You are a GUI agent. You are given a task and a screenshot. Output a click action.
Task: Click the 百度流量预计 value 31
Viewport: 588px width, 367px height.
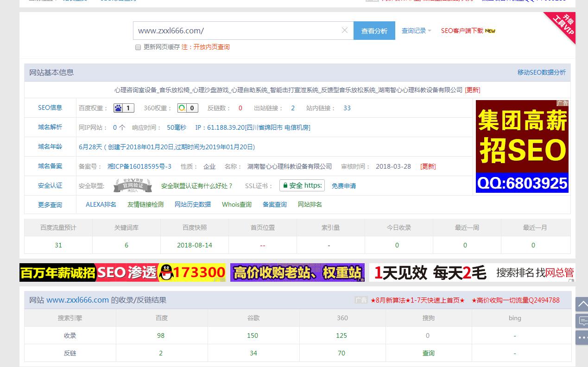tap(58, 245)
